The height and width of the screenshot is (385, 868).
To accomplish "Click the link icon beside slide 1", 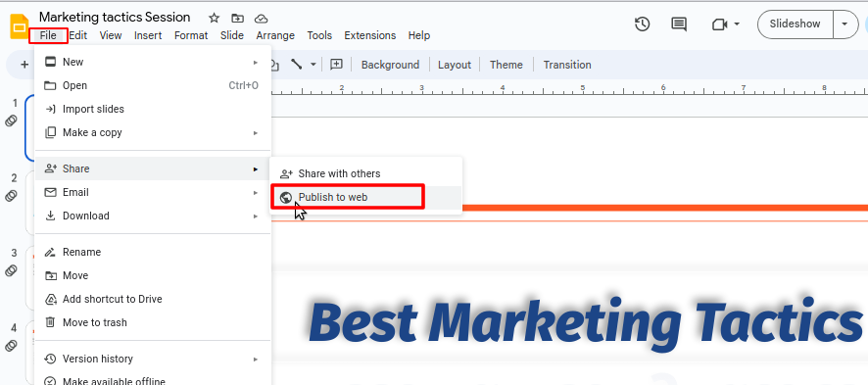I will [11, 120].
